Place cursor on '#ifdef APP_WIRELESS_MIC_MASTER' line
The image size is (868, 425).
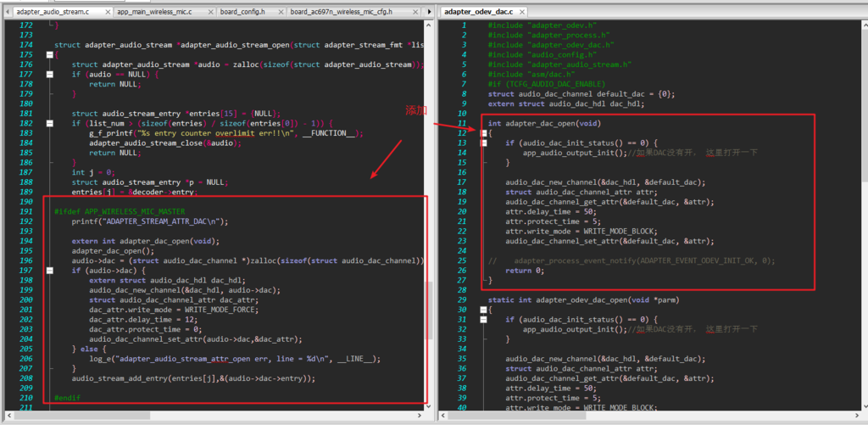pyautogui.click(x=120, y=212)
